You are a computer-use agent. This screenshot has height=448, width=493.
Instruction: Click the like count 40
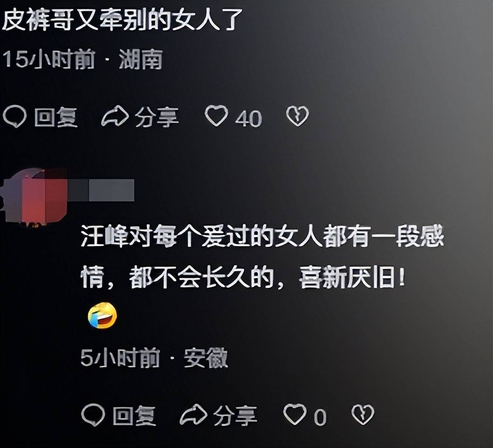click(x=248, y=119)
